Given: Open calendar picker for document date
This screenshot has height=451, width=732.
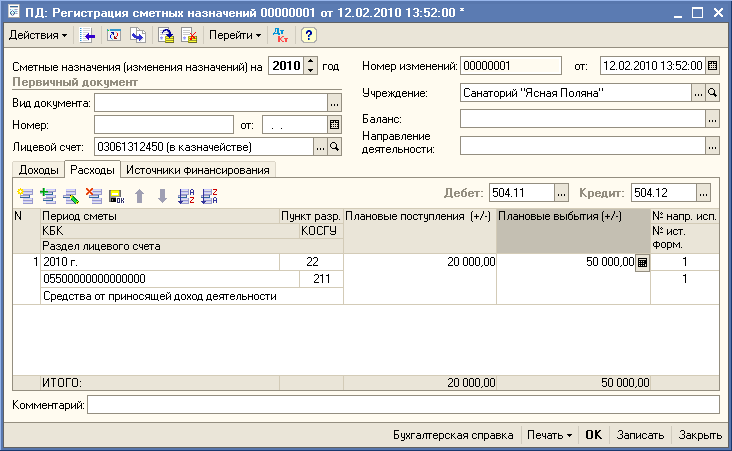Looking at the screenshot, I should (712, 66).
